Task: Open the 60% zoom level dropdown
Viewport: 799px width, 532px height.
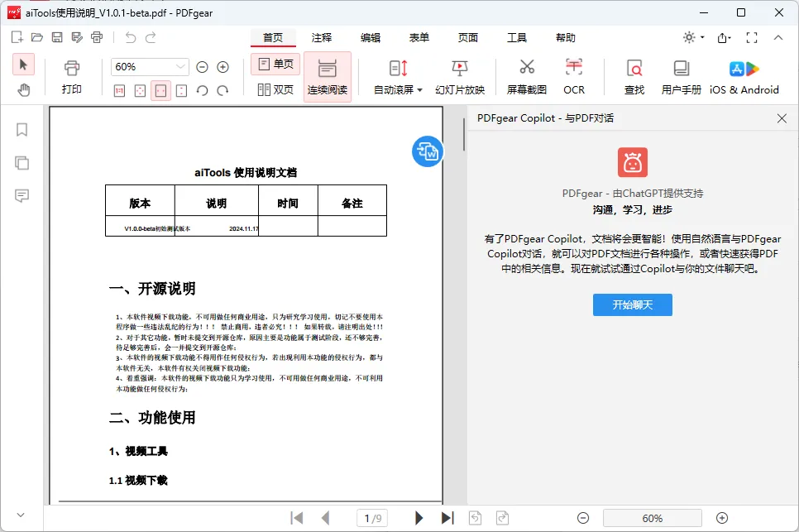Action: coord(181,67)
